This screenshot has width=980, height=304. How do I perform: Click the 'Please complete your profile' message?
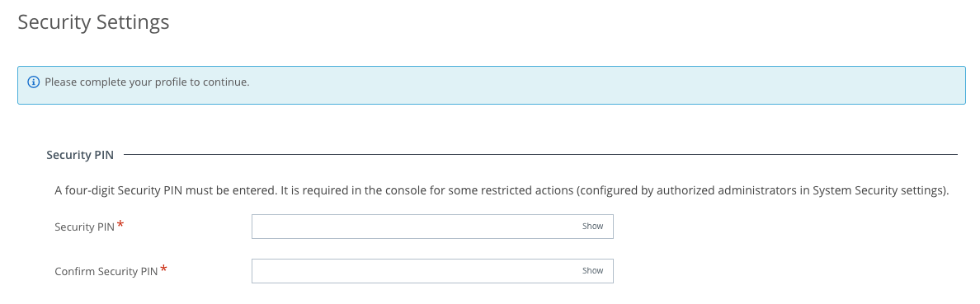[x=147, y=82]
